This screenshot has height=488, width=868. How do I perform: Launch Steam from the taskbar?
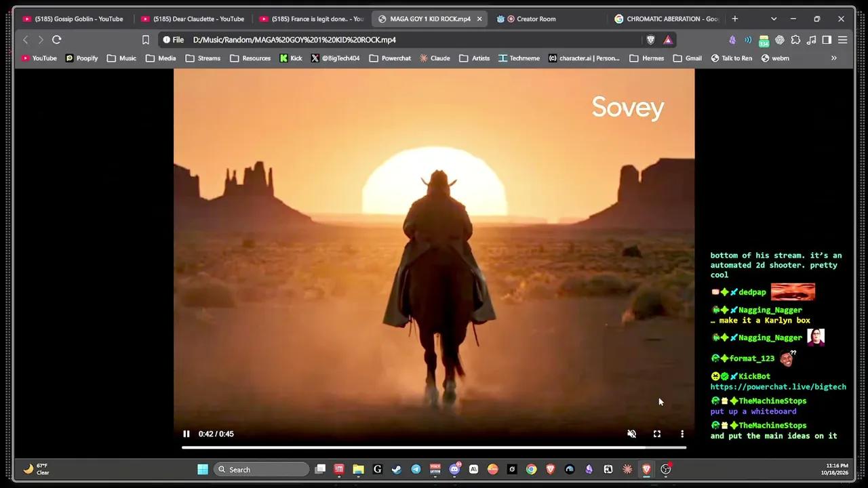(397, 469)
